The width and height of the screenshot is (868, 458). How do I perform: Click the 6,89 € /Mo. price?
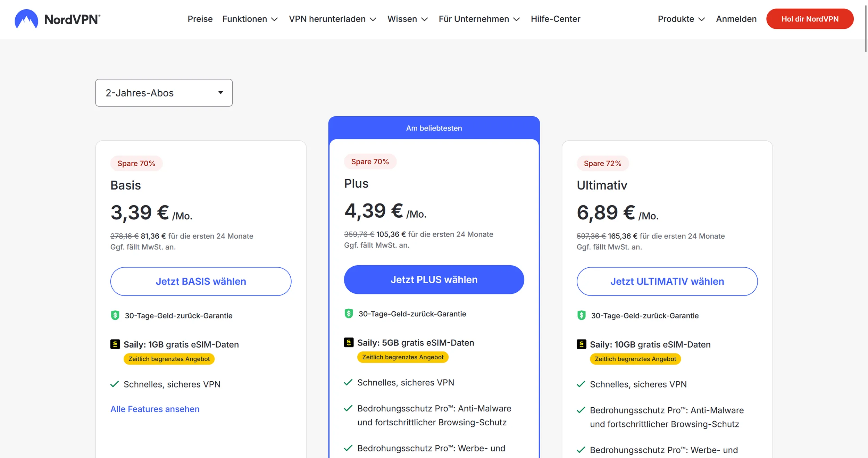click(618, 213)
